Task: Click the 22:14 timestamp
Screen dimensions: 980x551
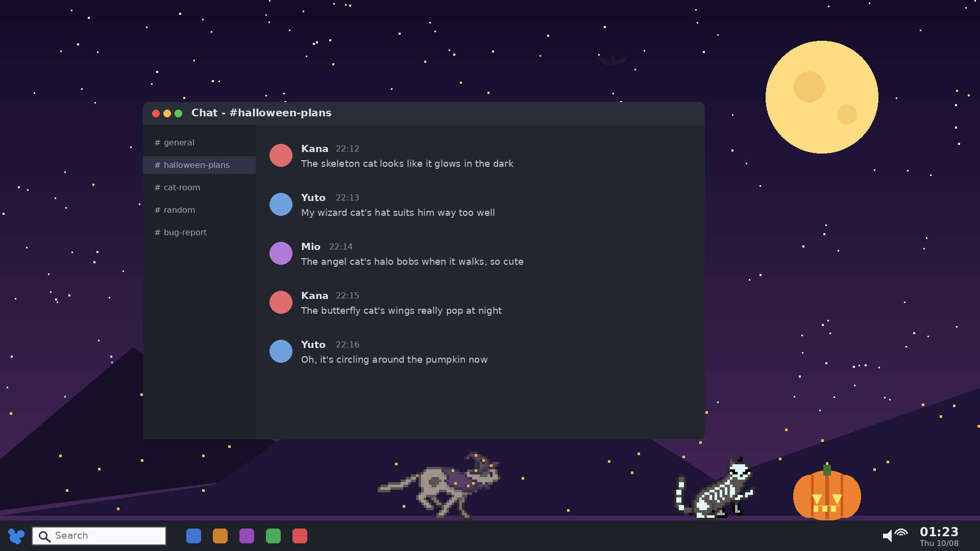Action: click(x=341, y=247)
